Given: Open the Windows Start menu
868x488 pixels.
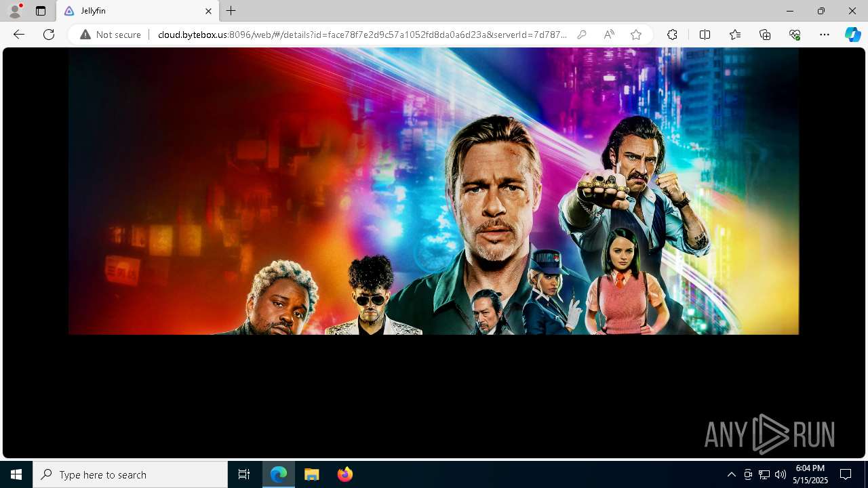Looking at the screenshot, I should click(16, 474).
